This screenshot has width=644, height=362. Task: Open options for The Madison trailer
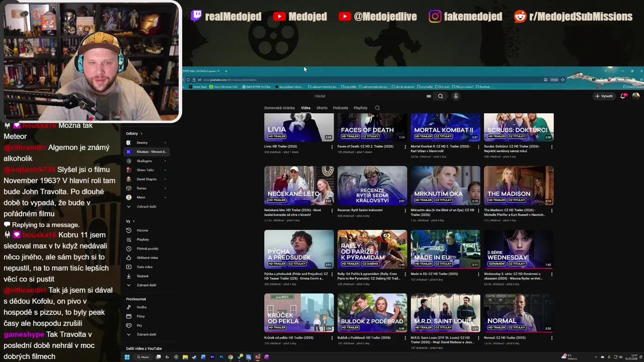[x=552, y=211]
